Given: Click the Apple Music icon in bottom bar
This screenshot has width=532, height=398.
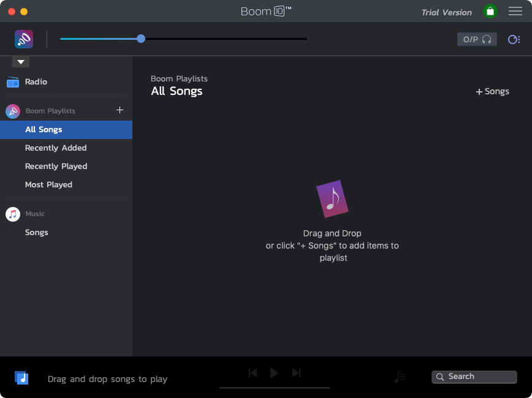Looking at the screenshot, I should tap(21, 378).
